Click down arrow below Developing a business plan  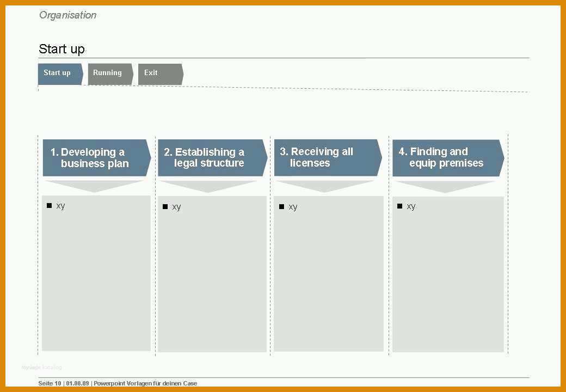[x=94, y=186]
